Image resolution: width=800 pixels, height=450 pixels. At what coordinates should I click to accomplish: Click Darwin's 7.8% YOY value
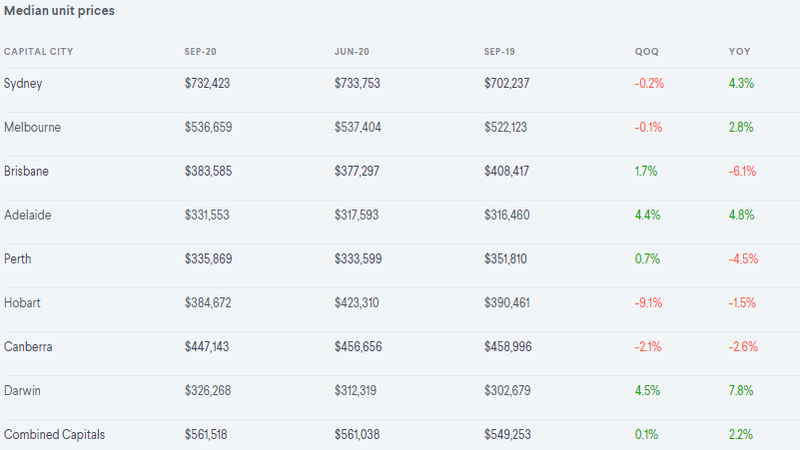[x=741, y=390]
